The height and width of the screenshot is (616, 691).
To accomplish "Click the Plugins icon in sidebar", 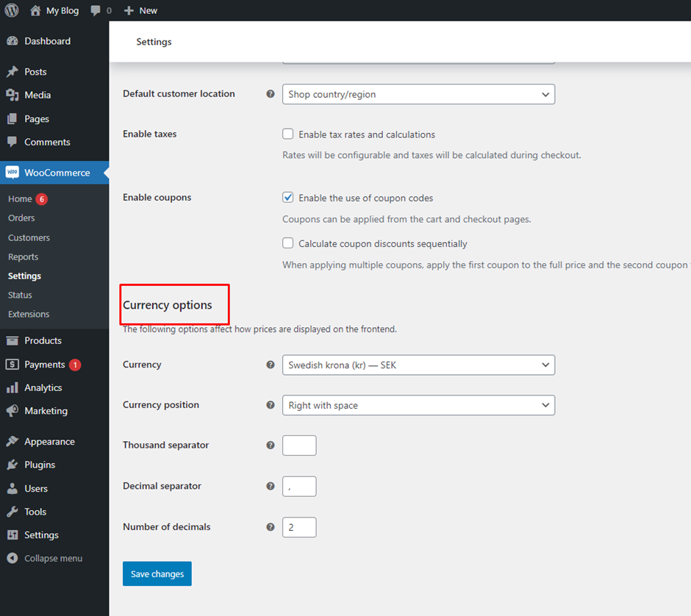I will coord(13,465).
